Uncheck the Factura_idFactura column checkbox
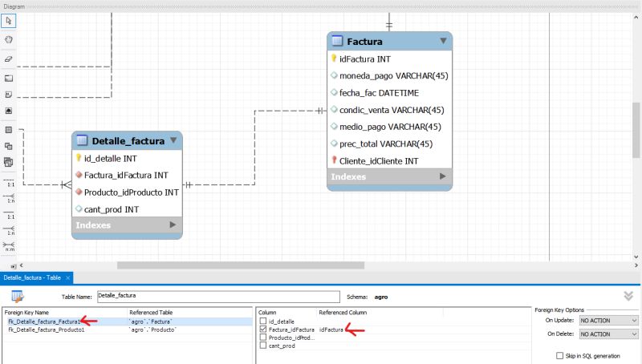Image resolution: width=642 pixels, height=364 pixels. 263,330
